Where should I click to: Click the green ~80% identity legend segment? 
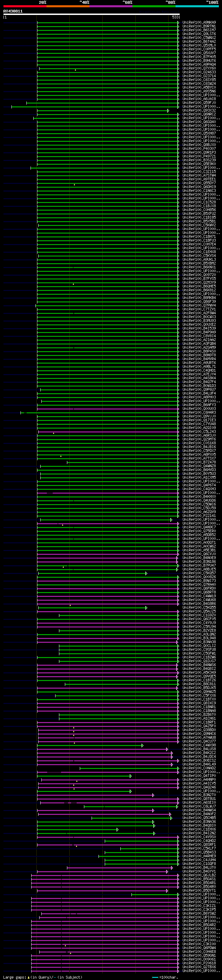click(x=154, y=6)
